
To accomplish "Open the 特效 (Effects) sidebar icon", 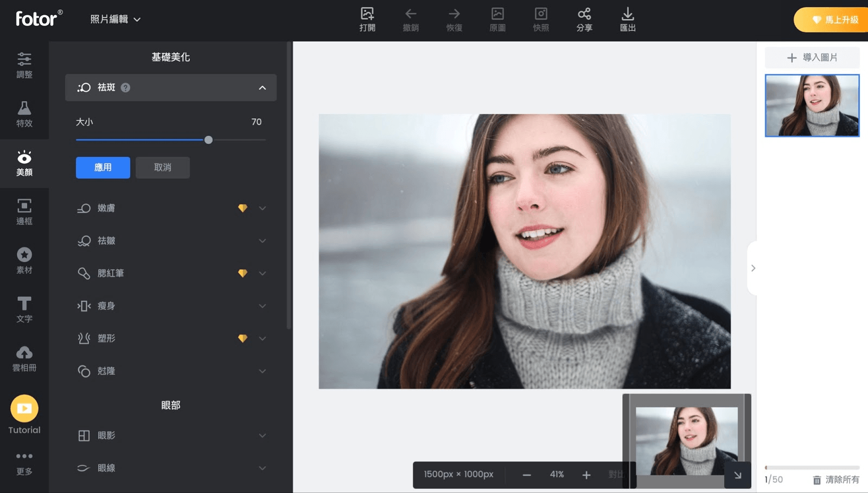I will tap(24, 114).
